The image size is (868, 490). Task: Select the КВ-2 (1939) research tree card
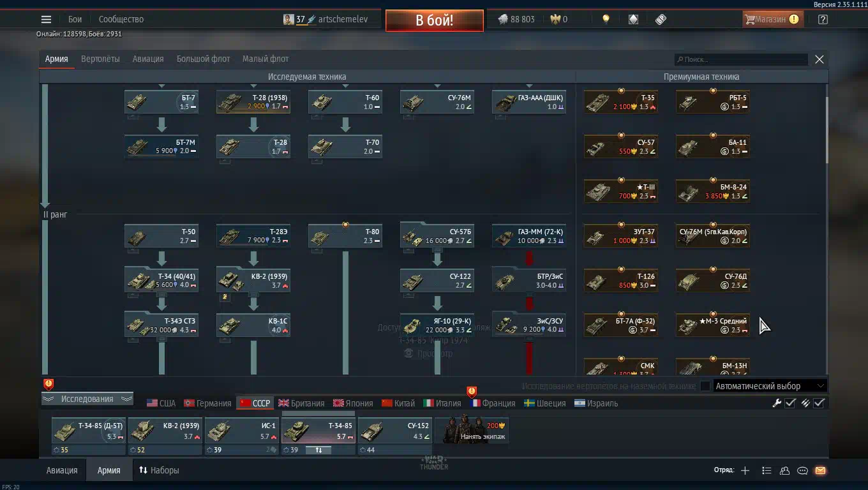(x=253, y=280)
